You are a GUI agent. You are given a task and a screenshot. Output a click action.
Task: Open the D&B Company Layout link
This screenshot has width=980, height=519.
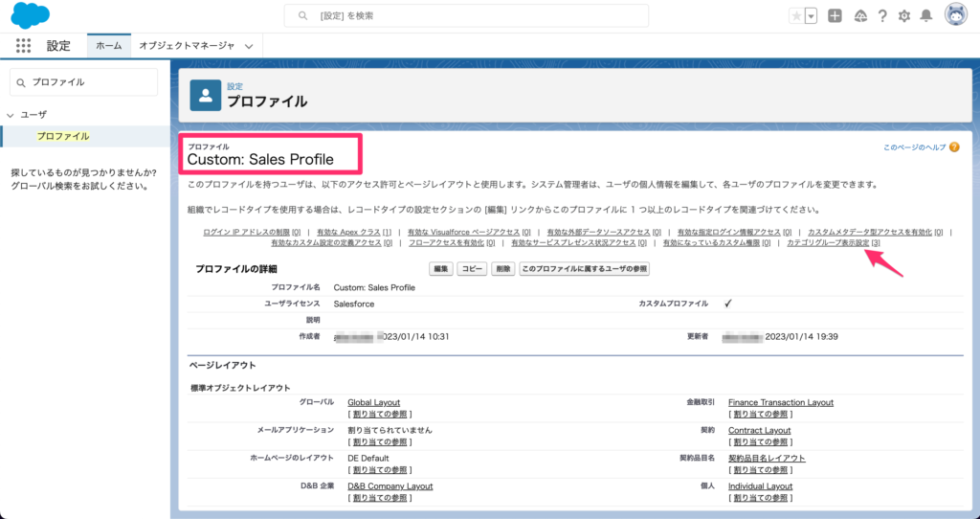(x=390, y=485)
